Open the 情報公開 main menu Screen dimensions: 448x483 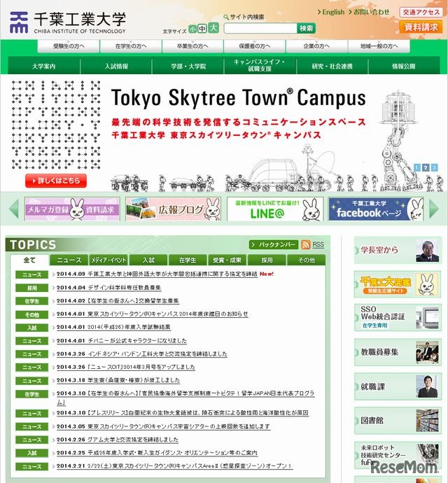[404, 66]
